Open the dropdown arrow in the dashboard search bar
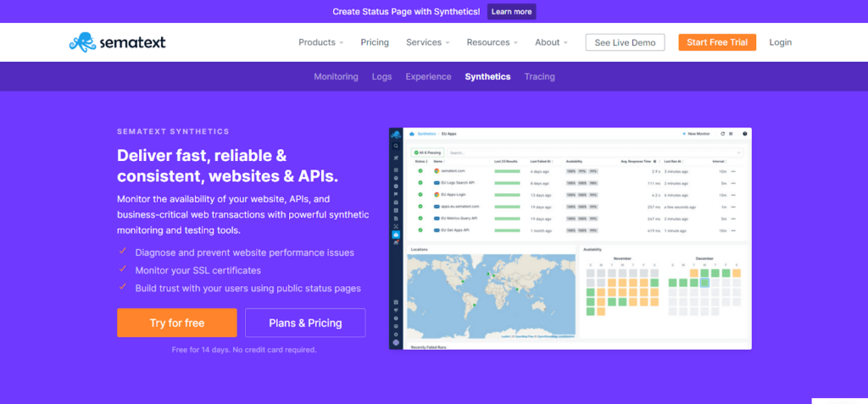This screenshot has width=868, height=404. (738, 152)
